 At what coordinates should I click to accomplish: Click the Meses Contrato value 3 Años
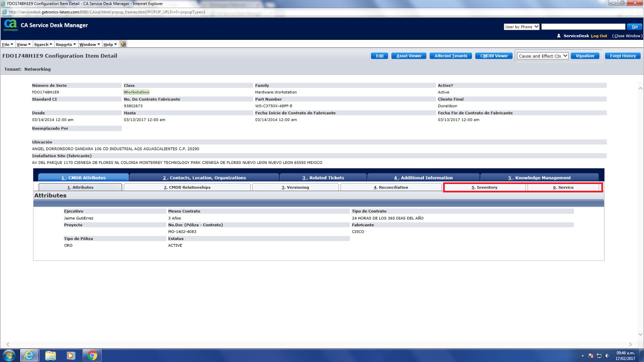click(x=175, y=218)
